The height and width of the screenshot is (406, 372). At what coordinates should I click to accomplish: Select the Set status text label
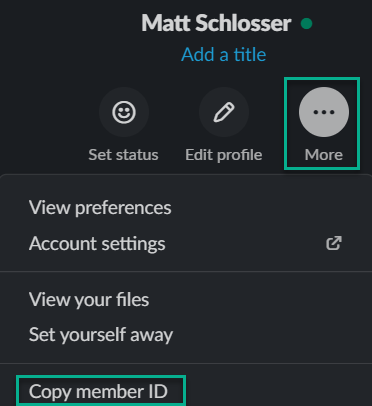123,155
